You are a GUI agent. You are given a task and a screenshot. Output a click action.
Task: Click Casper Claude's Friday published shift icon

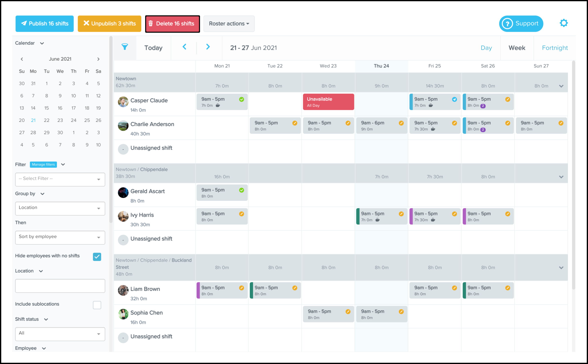(454, 99)
